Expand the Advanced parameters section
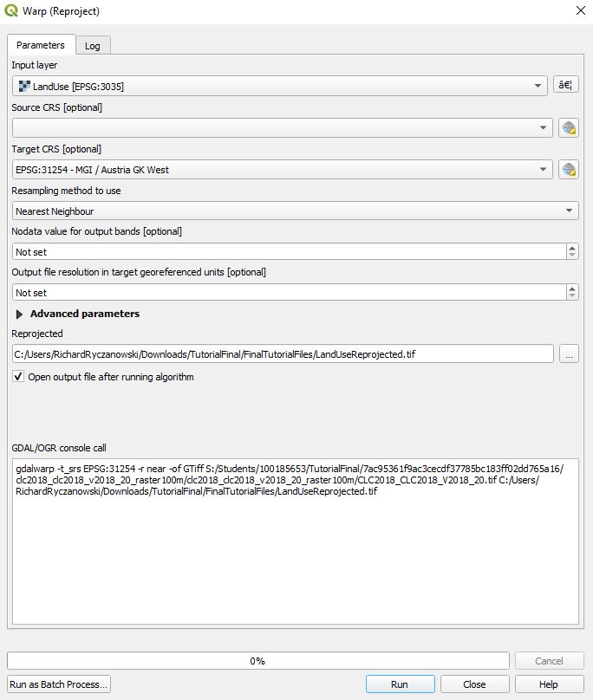Image resolution: width=593 pixels, height=700 pixels. 20,314
